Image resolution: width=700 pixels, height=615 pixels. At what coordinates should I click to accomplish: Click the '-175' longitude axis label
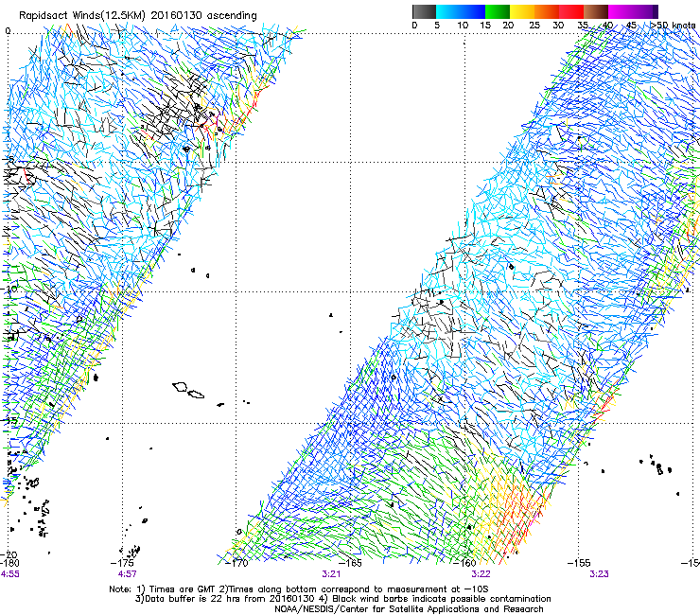click(124, 563)
